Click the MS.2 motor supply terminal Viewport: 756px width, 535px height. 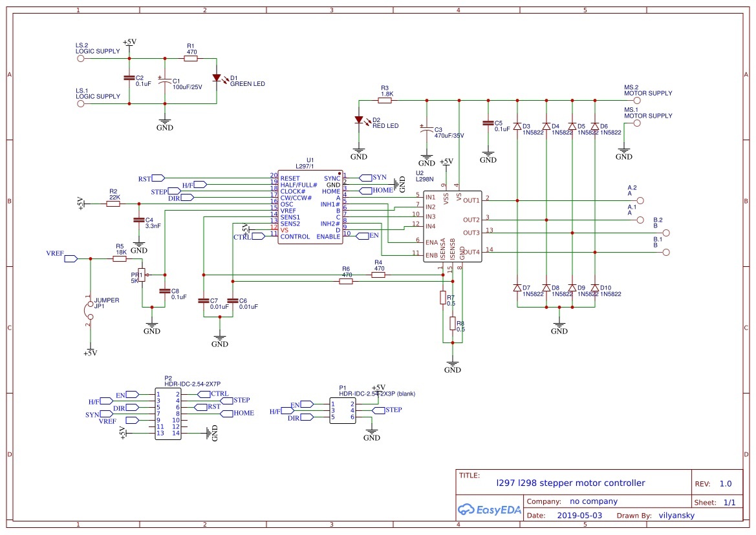pos(637,101)
